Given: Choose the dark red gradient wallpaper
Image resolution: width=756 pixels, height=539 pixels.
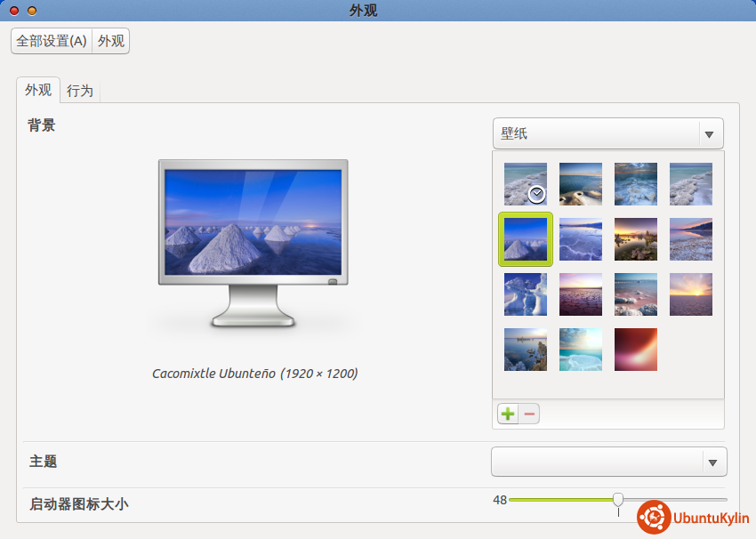Looking at the screenshot, I should (x=636, y=350).
